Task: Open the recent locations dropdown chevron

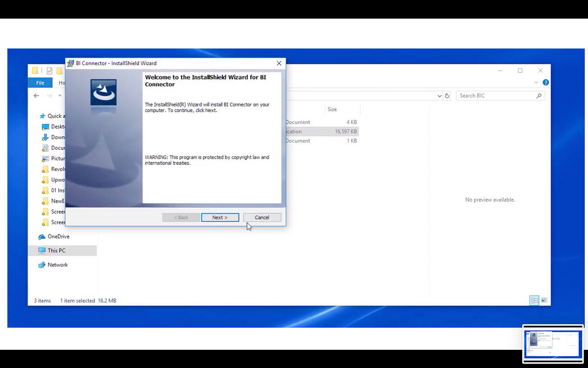Action: click(x=60, y=96)
